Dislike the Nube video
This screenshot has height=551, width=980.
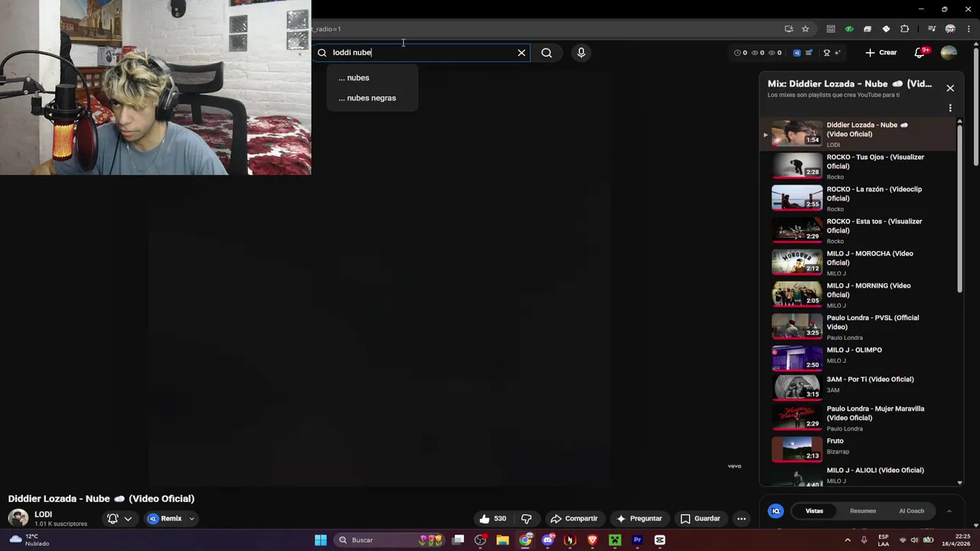pos(526,518)
